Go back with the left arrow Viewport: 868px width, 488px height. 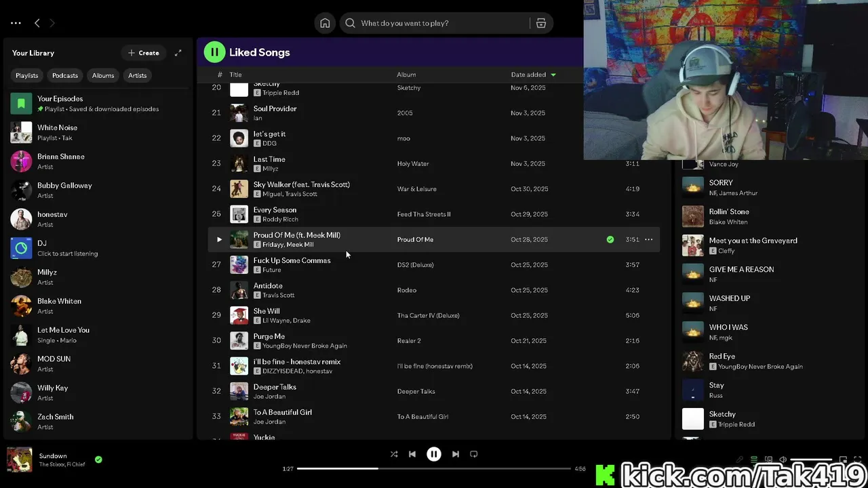(x=37, y=23)
